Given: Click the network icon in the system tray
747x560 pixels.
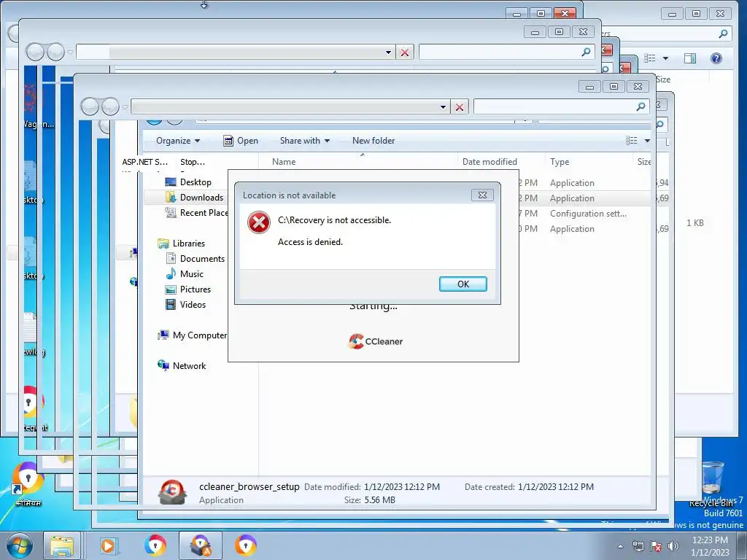Looking at the screenshot, I should pos(638,546).
